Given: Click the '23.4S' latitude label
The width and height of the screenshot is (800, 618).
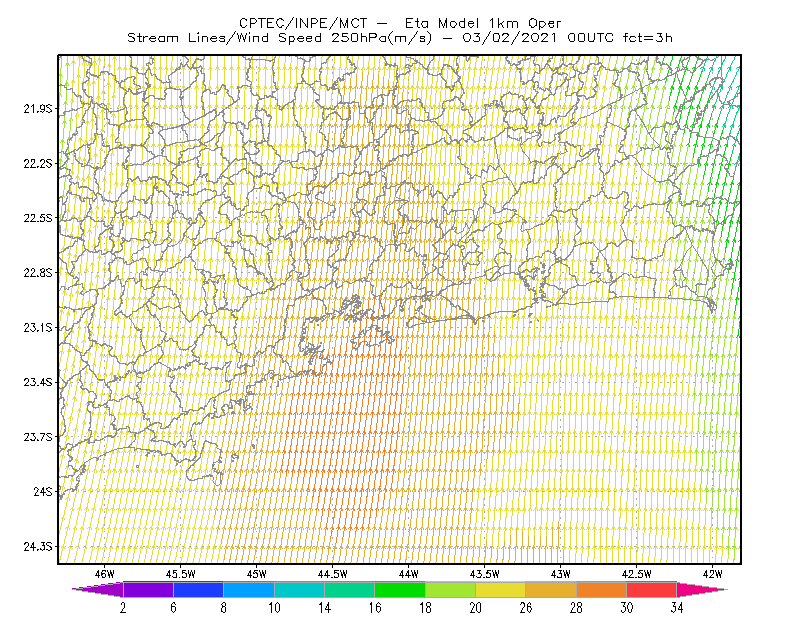Looking at the screenshot, I should pyautogui.click(x=38, y=382).
